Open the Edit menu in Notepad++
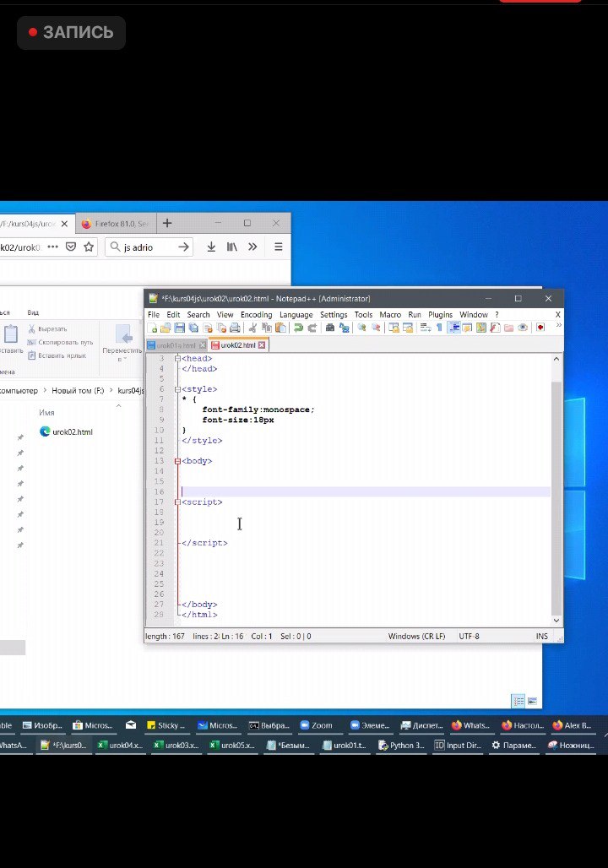This screenshot has width=608, height=868. (173, 314)
